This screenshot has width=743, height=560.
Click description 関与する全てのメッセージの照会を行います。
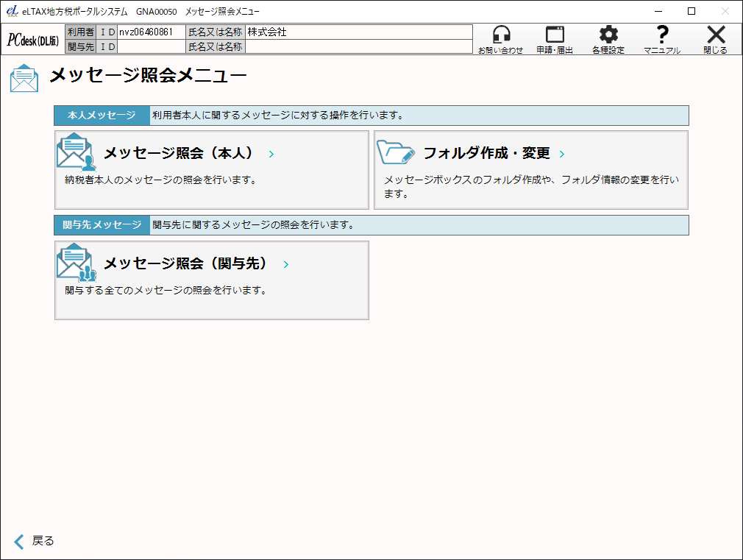166,290
